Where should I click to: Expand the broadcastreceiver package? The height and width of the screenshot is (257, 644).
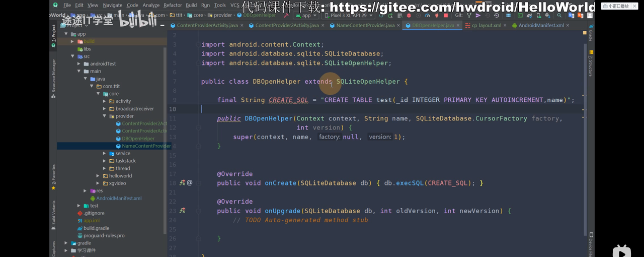click(105, 109)
